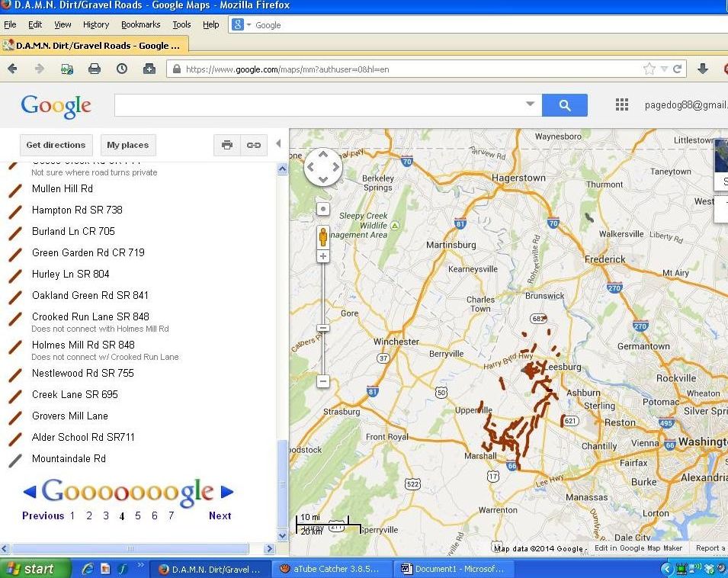Go to Next results page
Image resolution: width=728 pixels, height=578 pixels.
220,515
